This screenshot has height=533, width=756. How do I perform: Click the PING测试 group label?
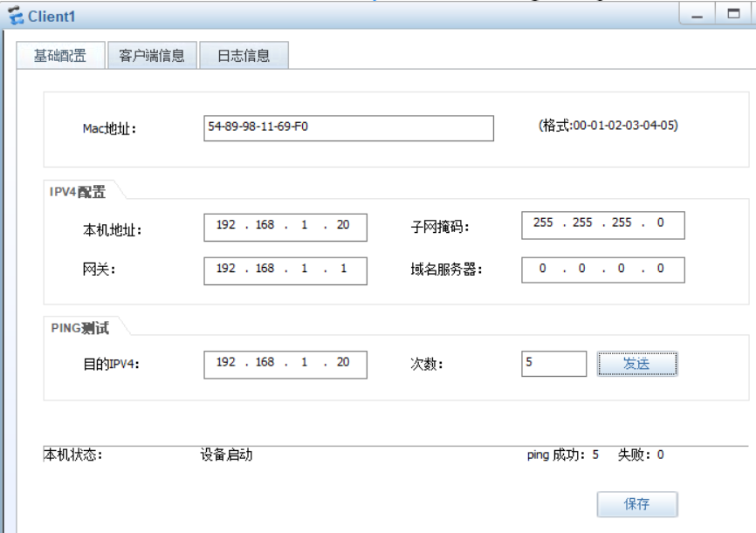pos(79,328)
